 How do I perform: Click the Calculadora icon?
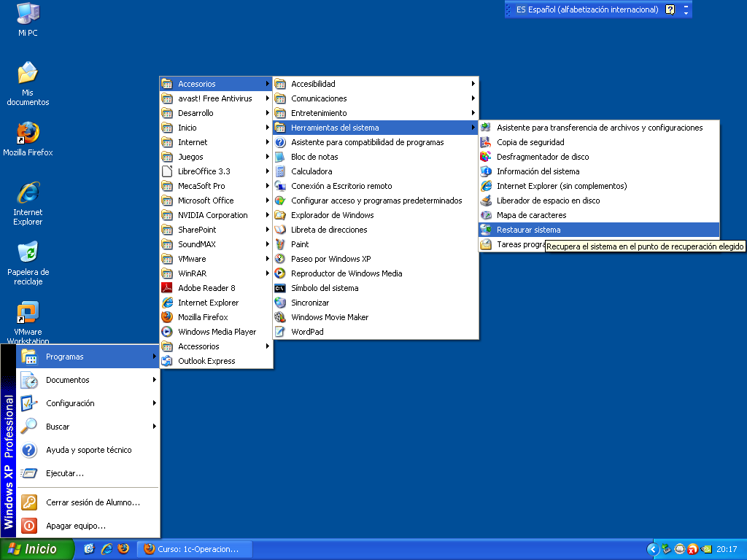tap(280, 171)
